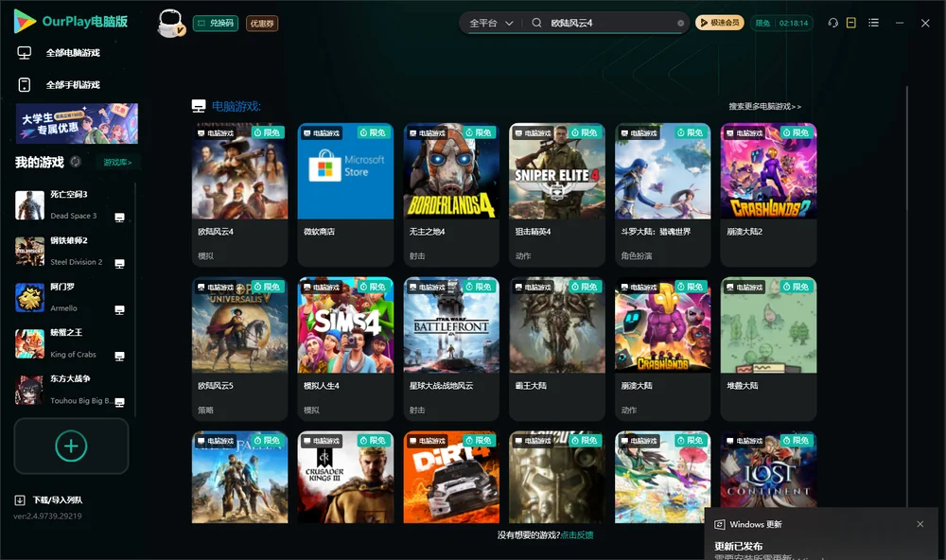Focus the search input field
Screen dimensions: 946x560
click(610, 23)
